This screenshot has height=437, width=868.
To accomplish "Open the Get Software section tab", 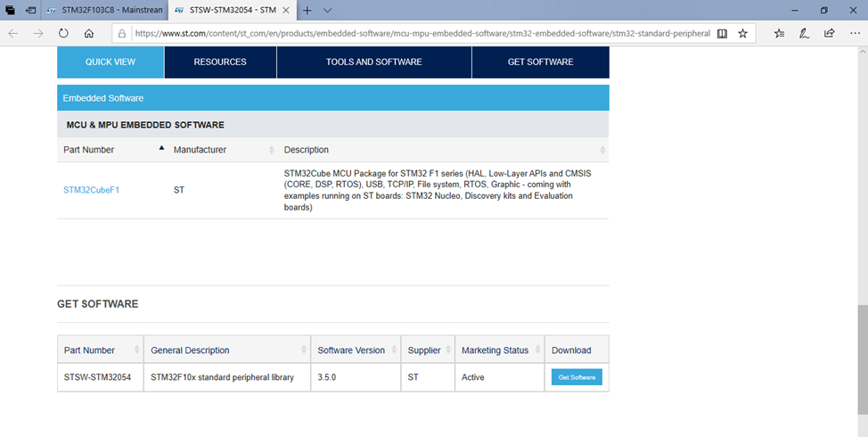I will [x=540, y=62].
